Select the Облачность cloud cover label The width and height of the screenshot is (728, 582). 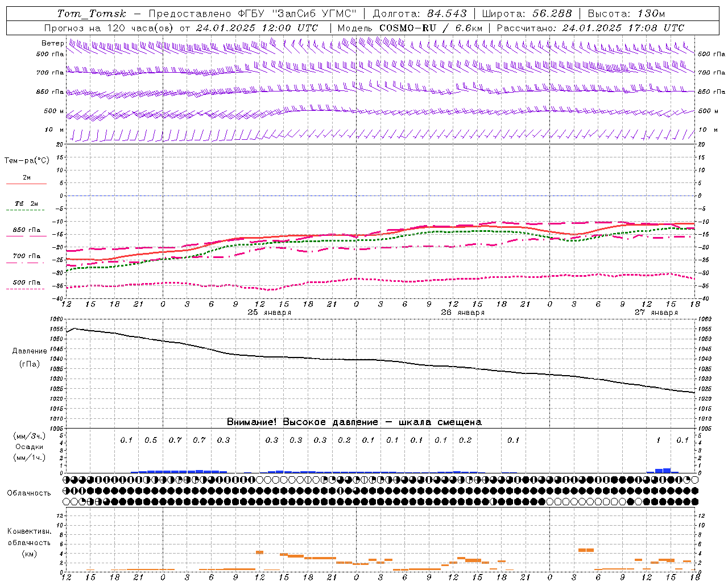29,493
